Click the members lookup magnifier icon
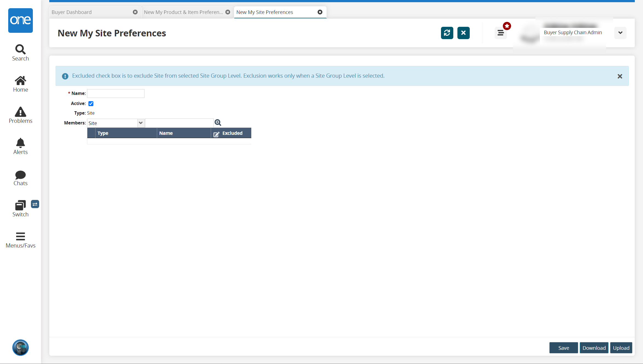The image size is (643, 364). click(x=218, y=123)
